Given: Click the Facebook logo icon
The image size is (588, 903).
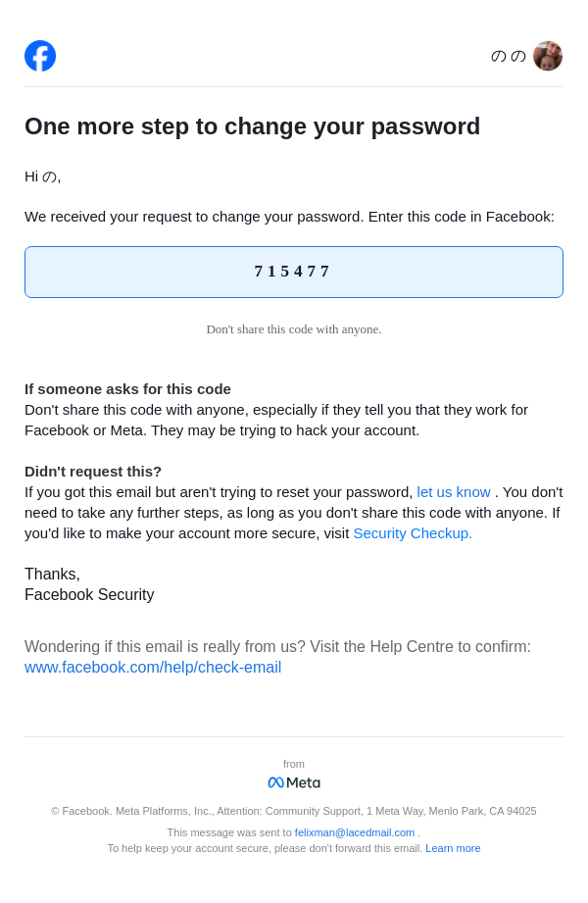Looking at the screenshot, I should pyautogui.click(x=40, y=56).
